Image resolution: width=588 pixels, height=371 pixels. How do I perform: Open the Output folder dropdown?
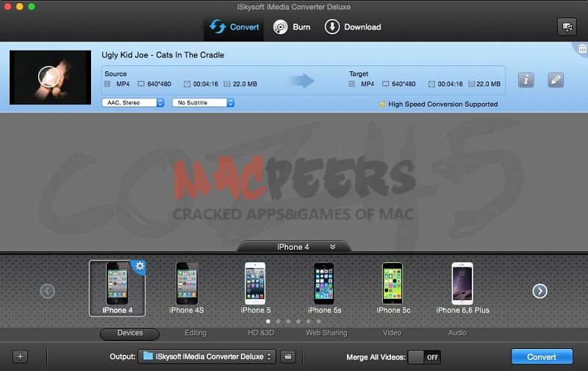207,357
